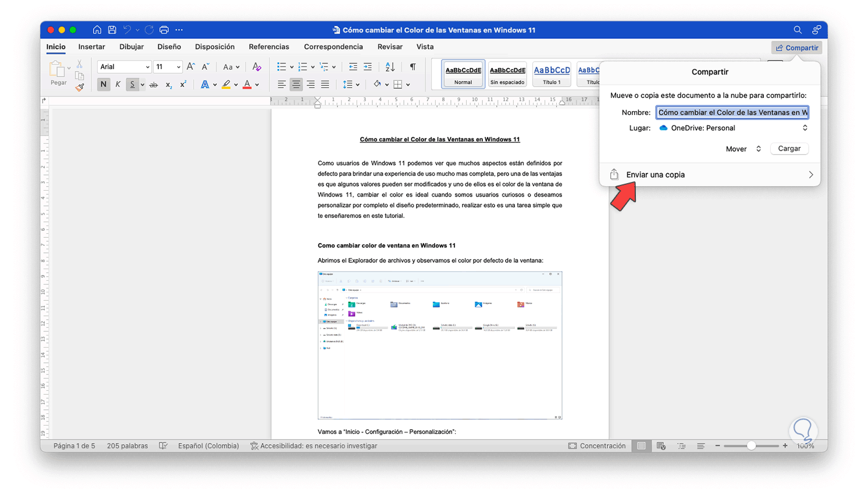Copy format with the paintbrush icon
868x493 pixels.
pyautogui.click(x=80, y=87)
